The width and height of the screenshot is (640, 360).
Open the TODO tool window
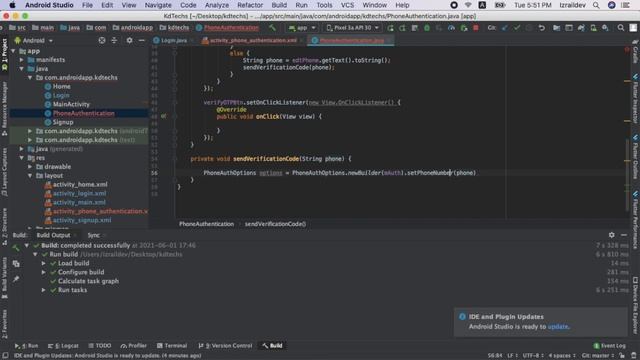pos(100,346)
